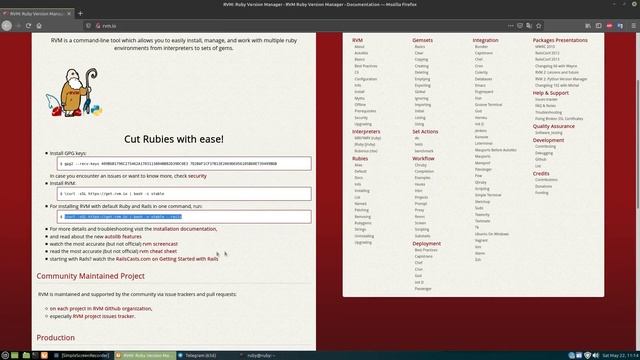Open RailsCasts.com on Getting Started with Rails
The width and height of the screenshot is (640, 360).
[167, 259]
